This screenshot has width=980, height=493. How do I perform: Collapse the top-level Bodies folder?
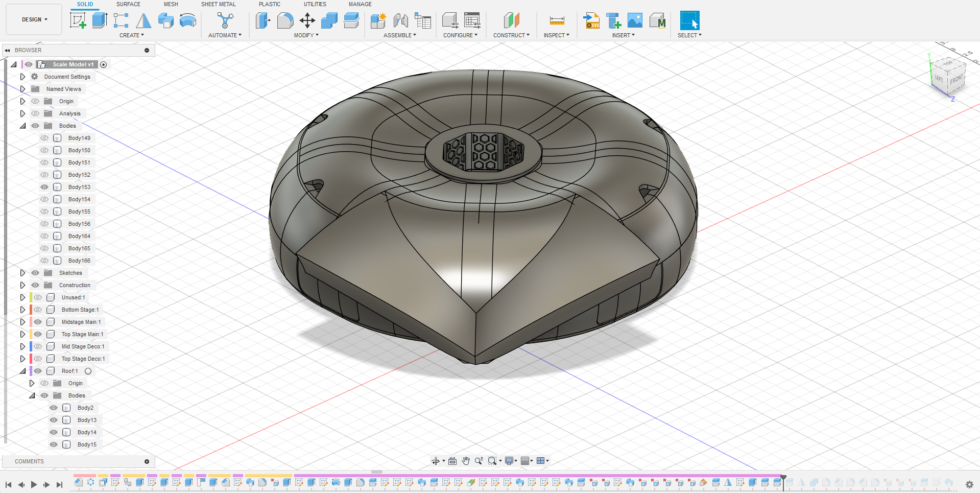[22, 126]
